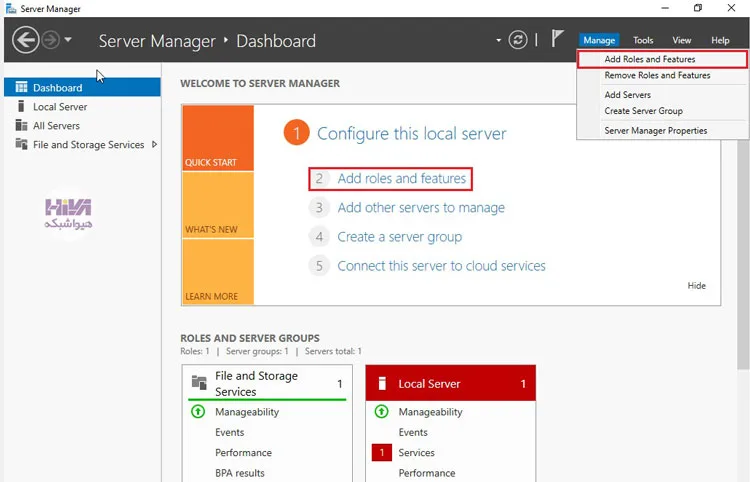Select the WHAT'S NEW orange tile
Screen dimensions: 750x482
(x=218, y=205)
